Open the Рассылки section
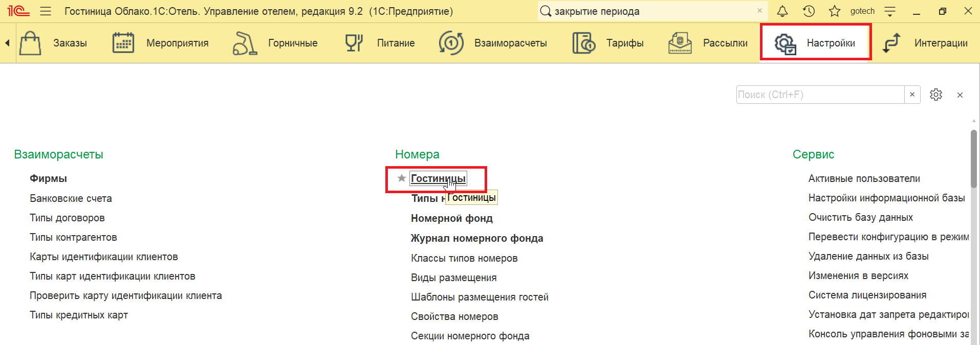 [x=725, y=43]
